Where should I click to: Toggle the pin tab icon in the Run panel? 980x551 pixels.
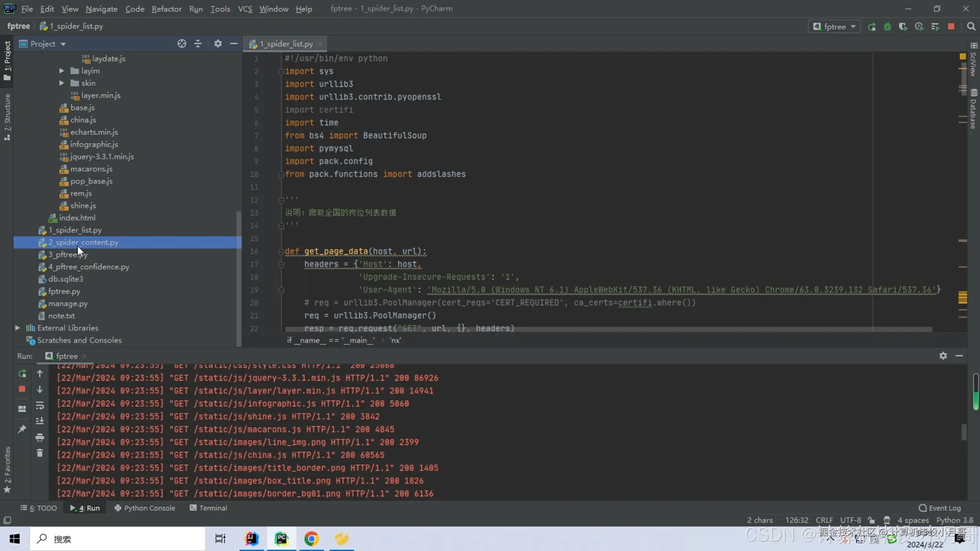pos(22,429)
